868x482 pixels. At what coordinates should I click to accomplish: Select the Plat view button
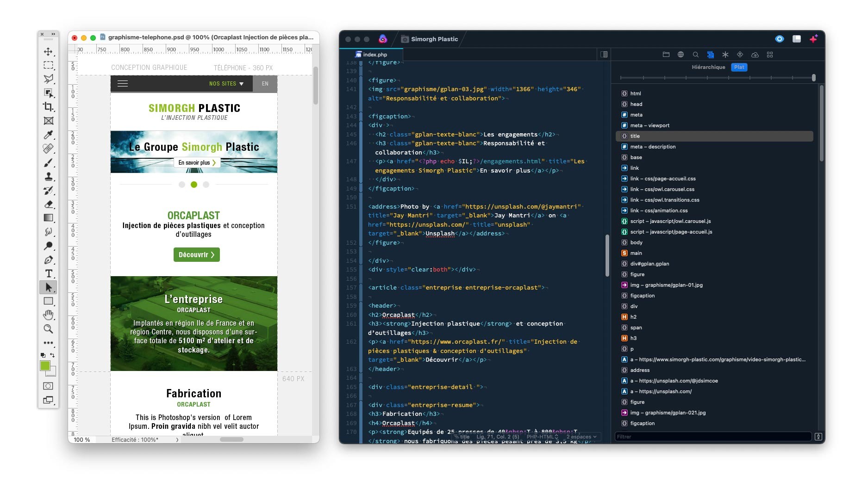739,67
